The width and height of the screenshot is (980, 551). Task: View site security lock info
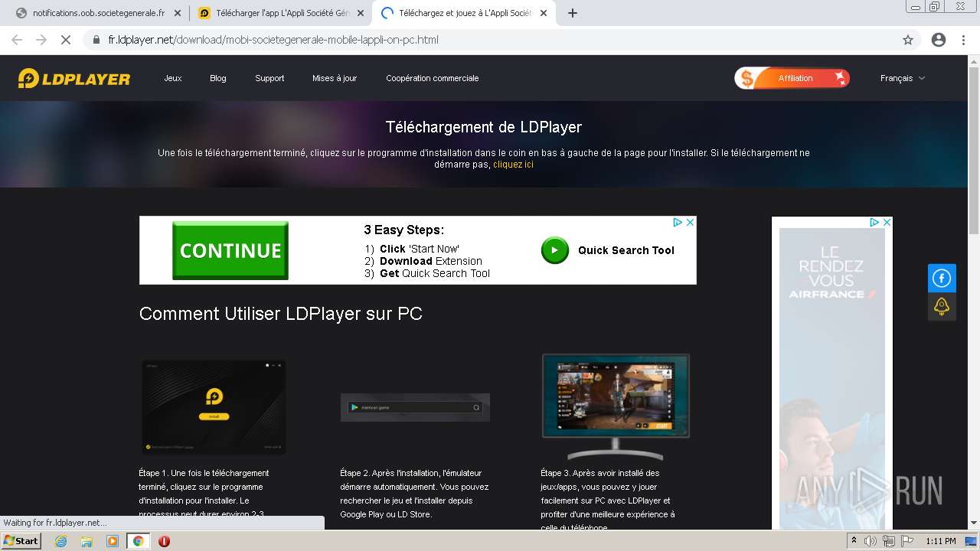96,40
